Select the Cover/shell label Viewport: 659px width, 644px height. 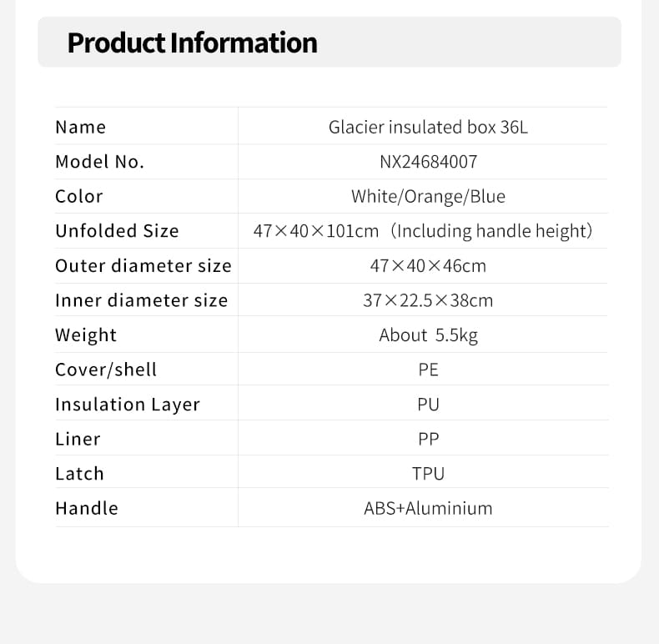[106, 370]
